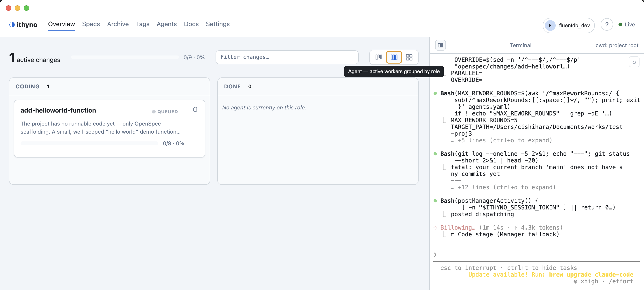Select the Agent columns view icon
This screenshot has width=644, height=290.
(394, 57)
